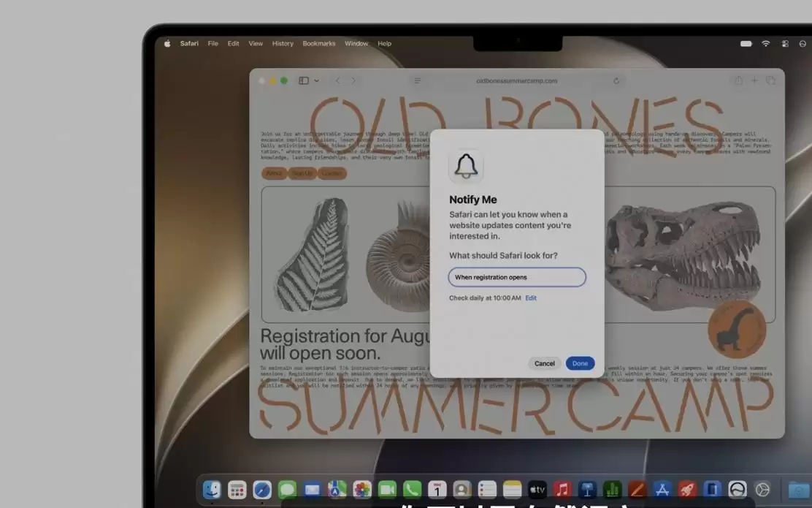This screenshot has height=508, width=812.
Task: Open the page reader menu icon
Action: [x=418, y=81]
